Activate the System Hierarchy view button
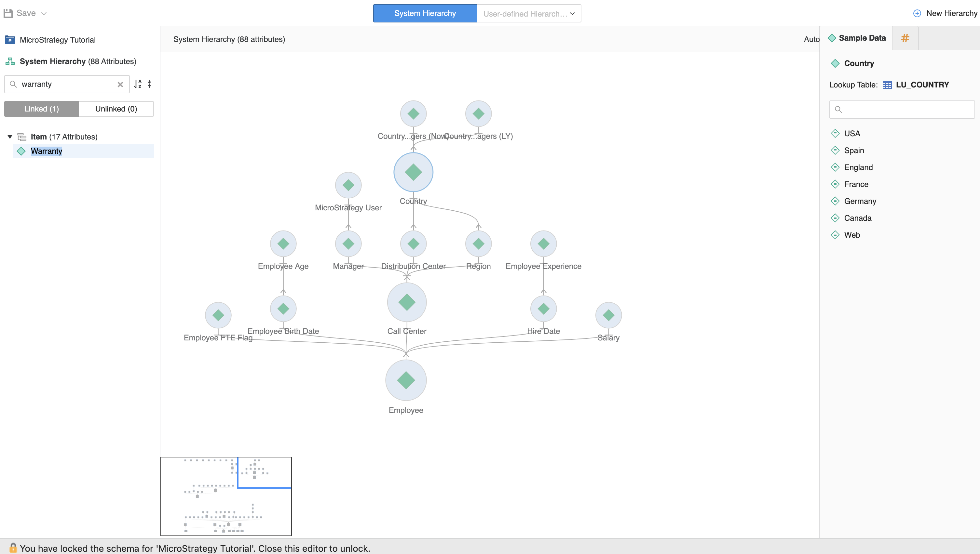 tap(425, 13)
